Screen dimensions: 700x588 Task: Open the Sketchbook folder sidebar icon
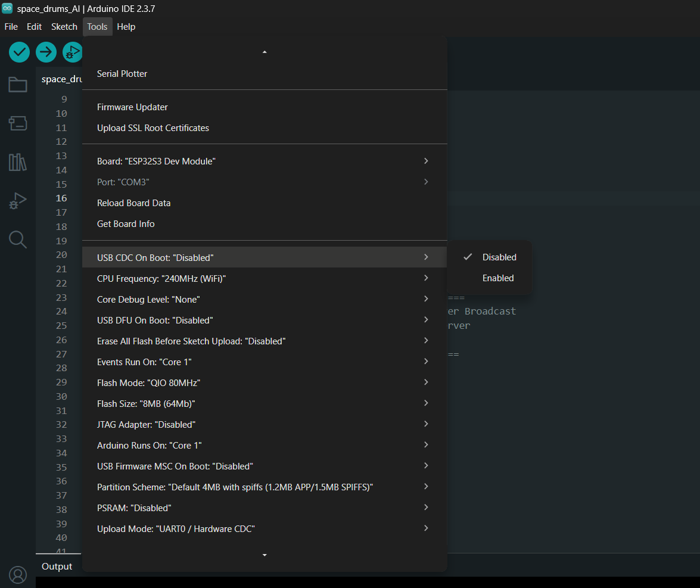[x=18, y=85]
